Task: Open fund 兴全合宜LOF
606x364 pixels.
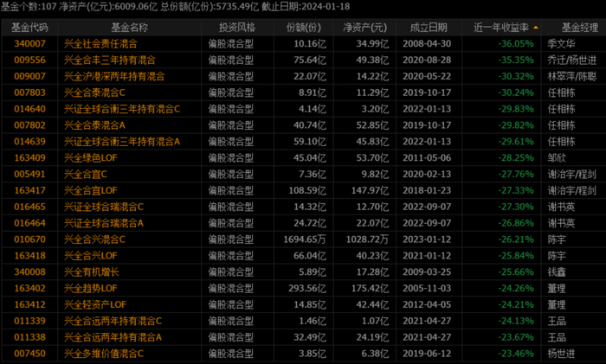Action: click(x=90, y=190)
